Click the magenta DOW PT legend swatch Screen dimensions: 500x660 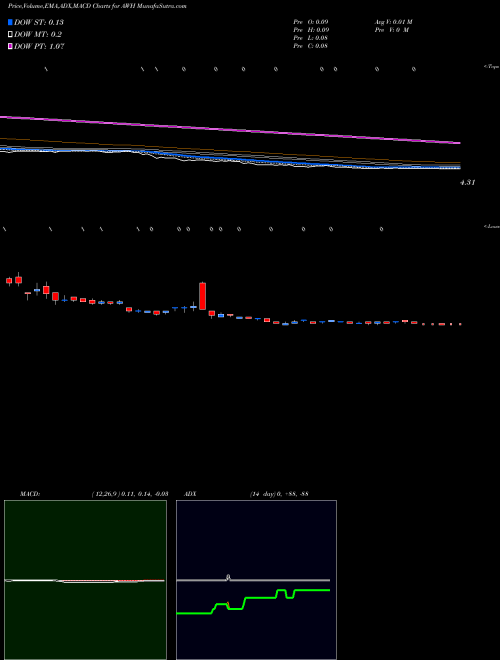10,46
